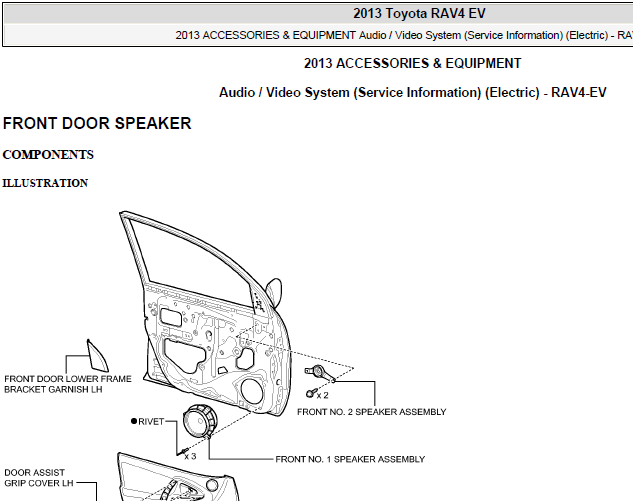Image resolution: width=633 pixels, height=501 pixels.
Task: Click the triangular bracket garnish drawing
Action: [97, 355]
